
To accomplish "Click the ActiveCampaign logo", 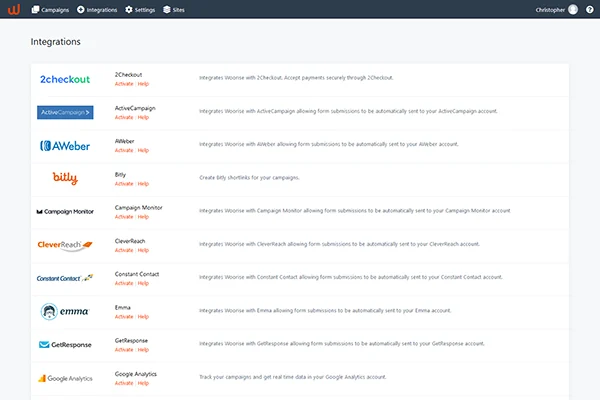I will pyautogui.click(x=65, y=112).
